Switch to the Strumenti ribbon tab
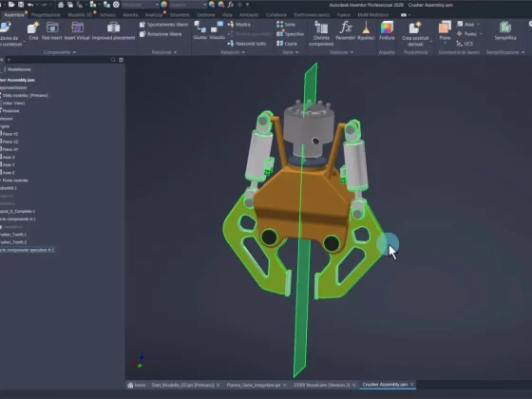 click(x=180, y=15)
